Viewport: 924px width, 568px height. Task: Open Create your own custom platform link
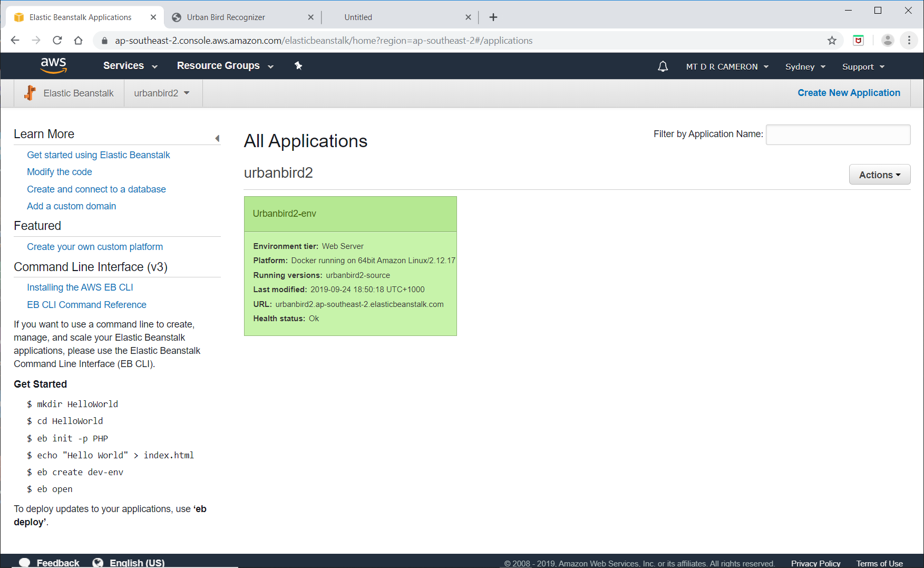coord(95,247)
